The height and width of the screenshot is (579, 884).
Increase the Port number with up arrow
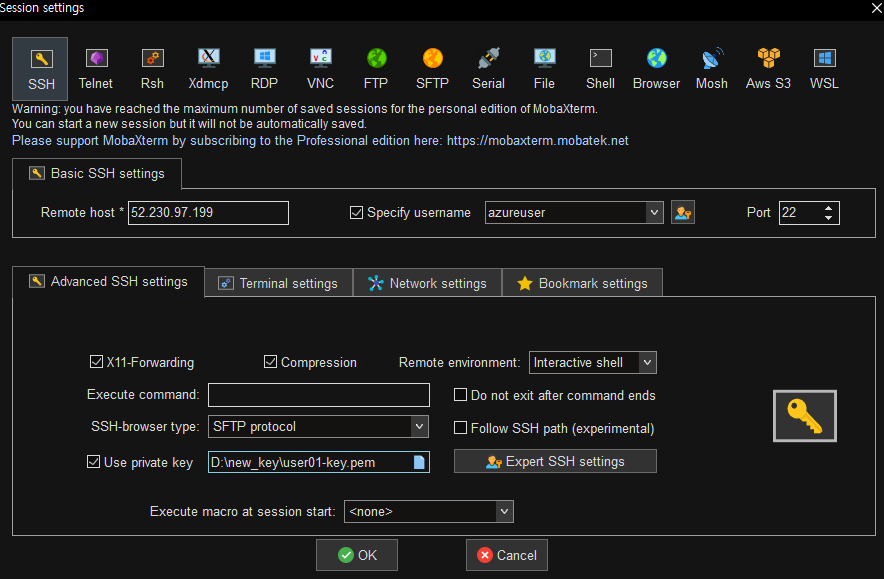pyautogui.click(x=828, y=208)
